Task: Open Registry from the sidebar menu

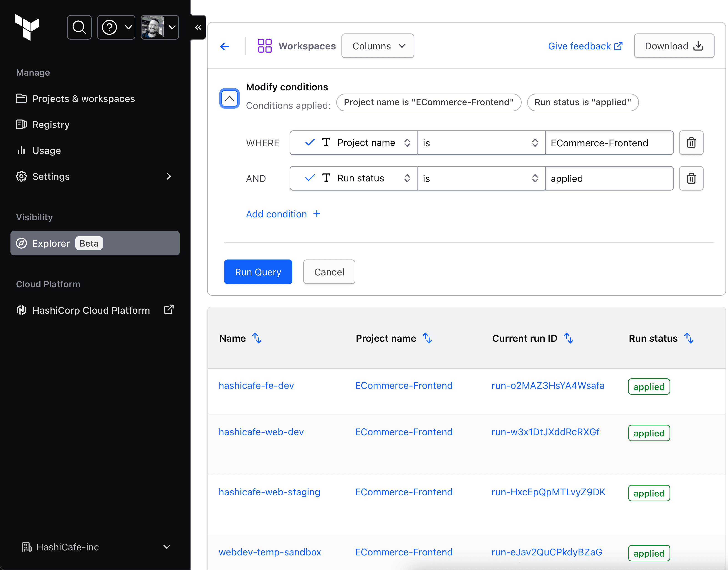Action: tap(51, 124)
